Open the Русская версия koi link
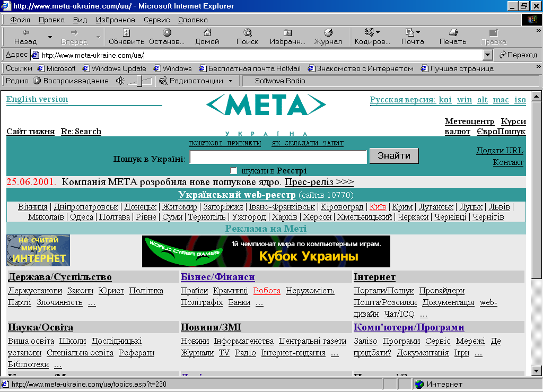This screenshot has width=543, height=392. click(x=445, y=100)
